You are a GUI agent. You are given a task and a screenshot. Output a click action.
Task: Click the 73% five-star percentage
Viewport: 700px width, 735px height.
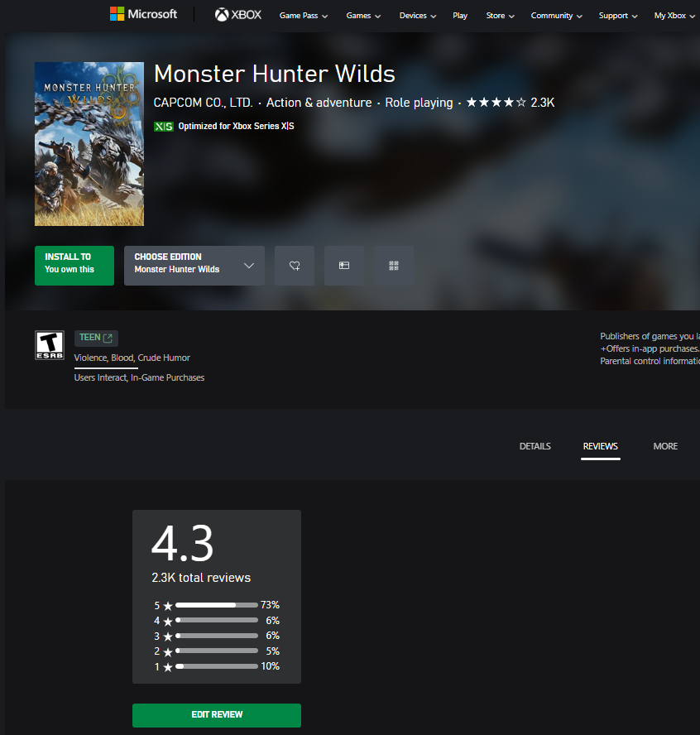click(270, 605)
